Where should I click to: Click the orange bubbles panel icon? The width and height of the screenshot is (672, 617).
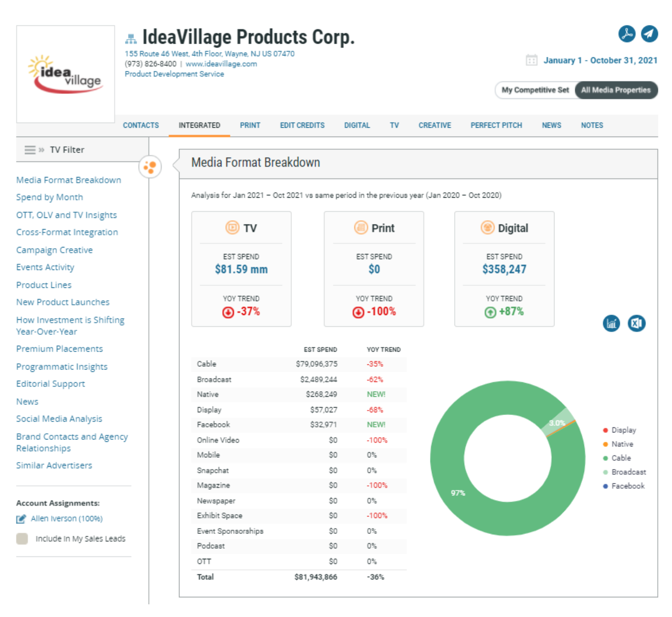pos(150,167)
